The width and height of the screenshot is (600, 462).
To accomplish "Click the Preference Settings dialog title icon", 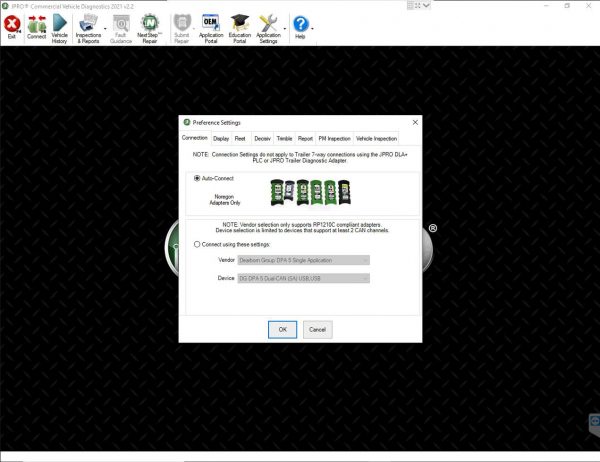I will 187,122.
